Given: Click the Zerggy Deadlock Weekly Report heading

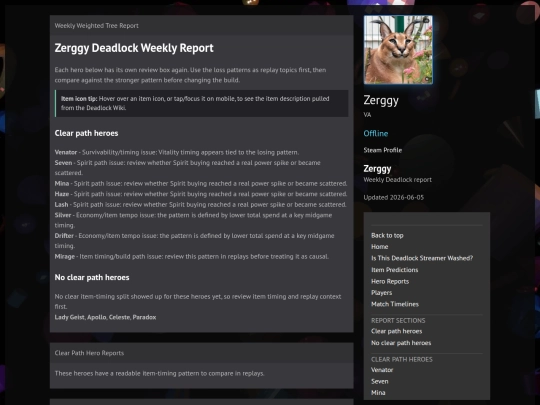Looking at the screenshot, I should coord(134,48).
